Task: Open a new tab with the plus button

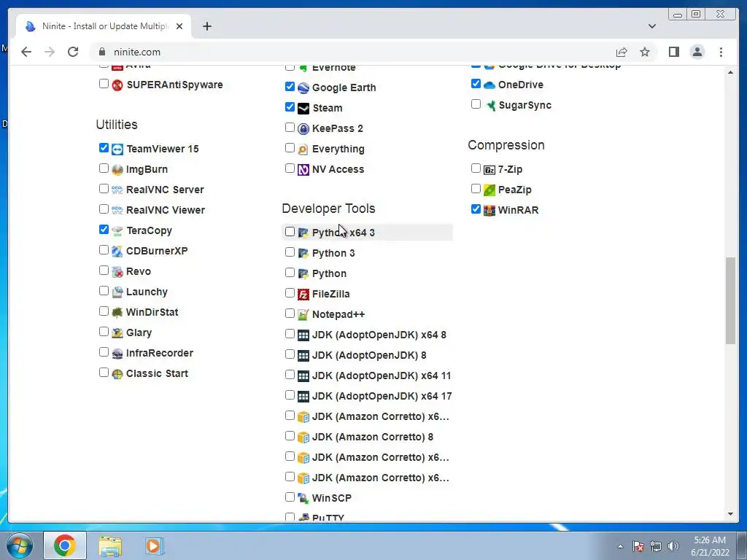Action: (x=206, y=26)
